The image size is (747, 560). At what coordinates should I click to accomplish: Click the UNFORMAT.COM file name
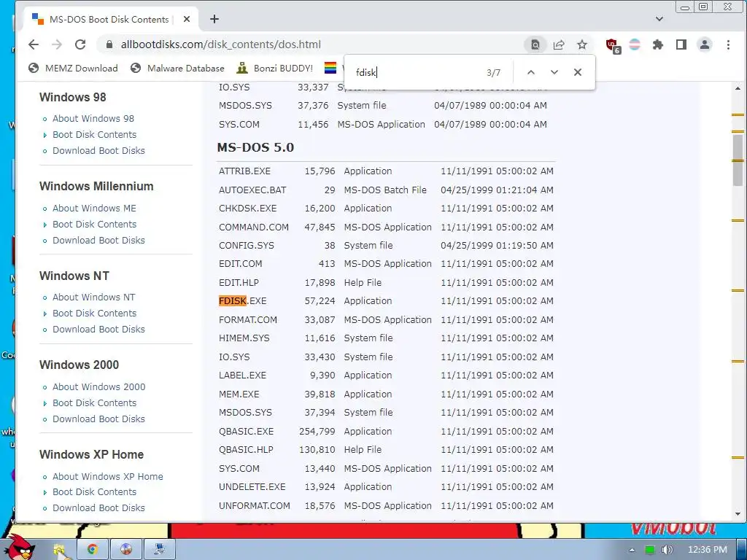click(255, 506)
